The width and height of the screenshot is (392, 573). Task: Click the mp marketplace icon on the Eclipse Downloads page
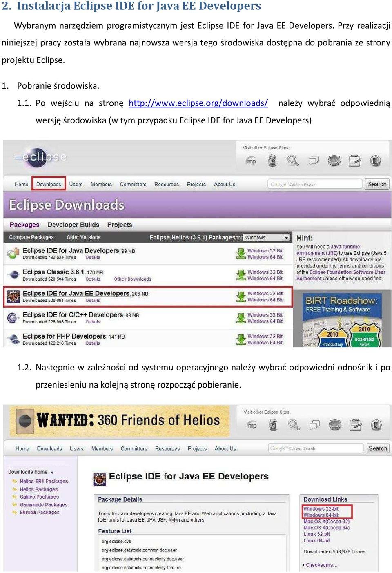click(252, 161)
